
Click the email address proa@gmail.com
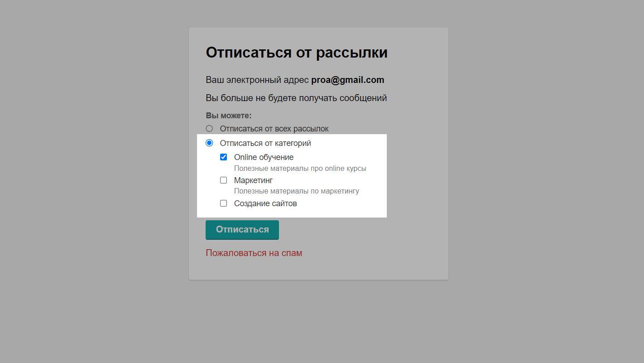coord(347,80)
